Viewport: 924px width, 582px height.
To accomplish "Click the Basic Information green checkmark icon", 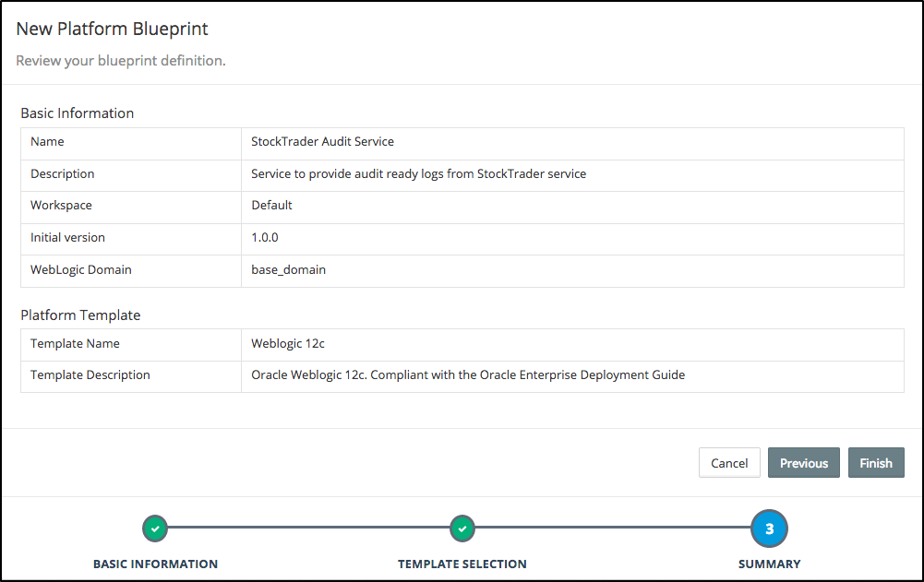I will (x=155, y=529).
